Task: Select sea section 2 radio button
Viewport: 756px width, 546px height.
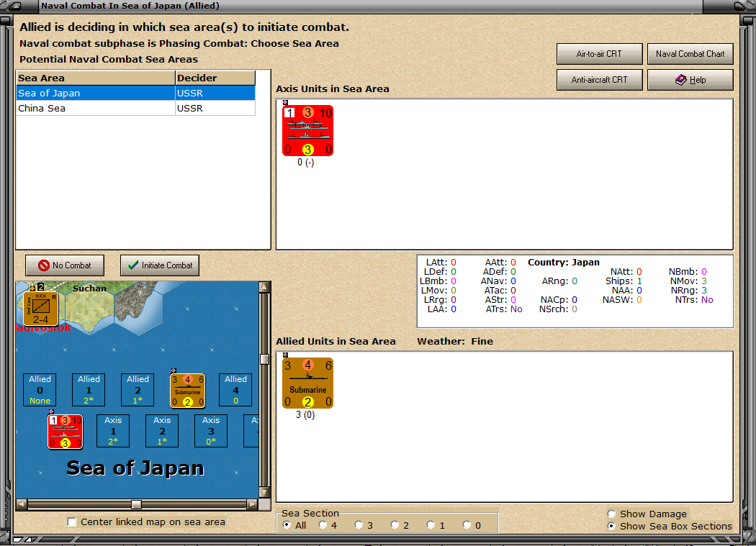Action: click(x=395, y=525)
